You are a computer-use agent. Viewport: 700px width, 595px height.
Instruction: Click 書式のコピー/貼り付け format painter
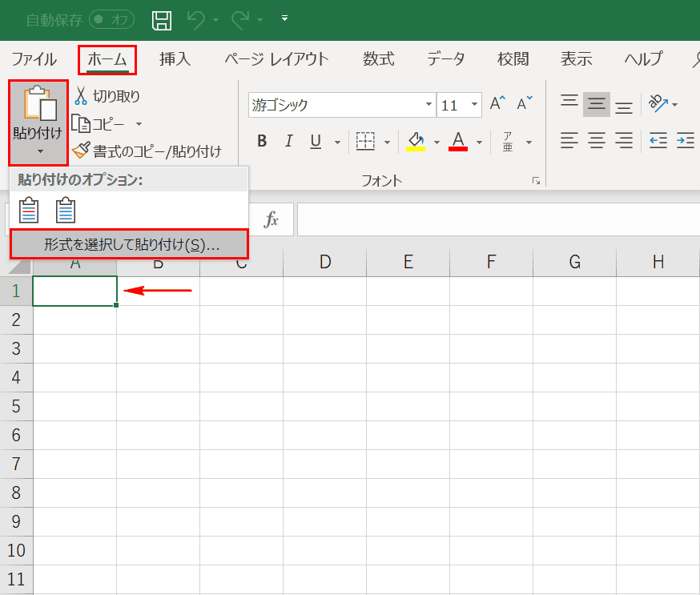click(x=147, y=151)
